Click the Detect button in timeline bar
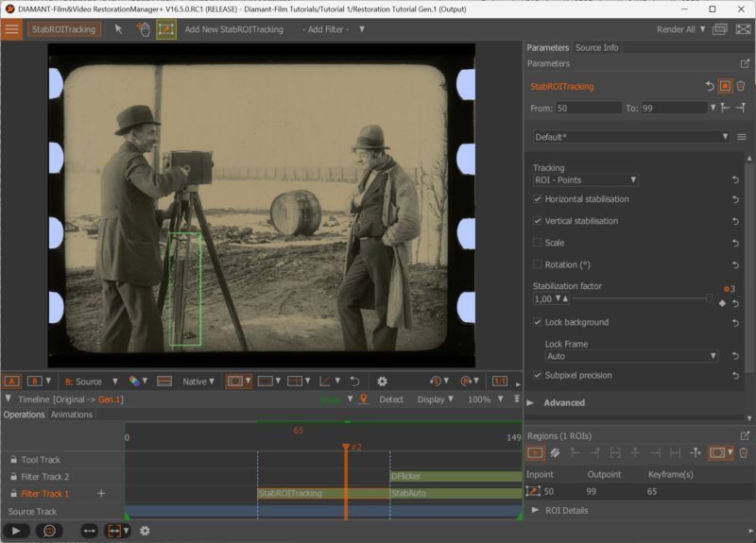 (391, 399)
